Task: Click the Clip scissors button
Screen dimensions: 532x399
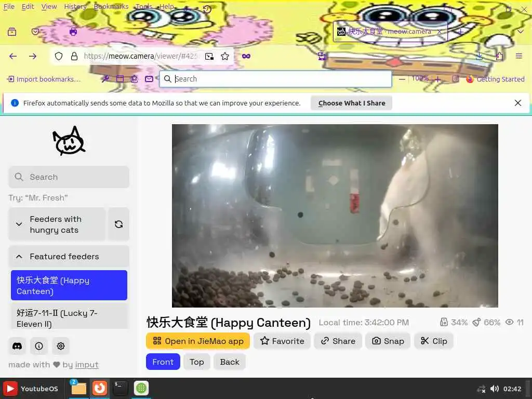Action: (434, 341)
